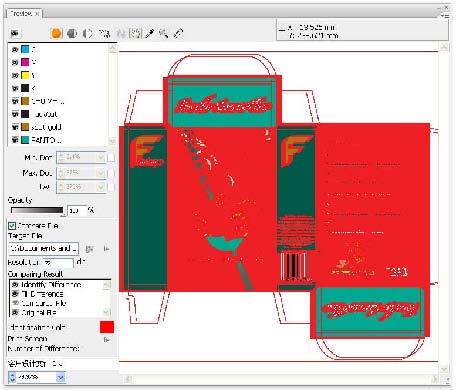Click the arrow button next to Target File

point(106,249)
